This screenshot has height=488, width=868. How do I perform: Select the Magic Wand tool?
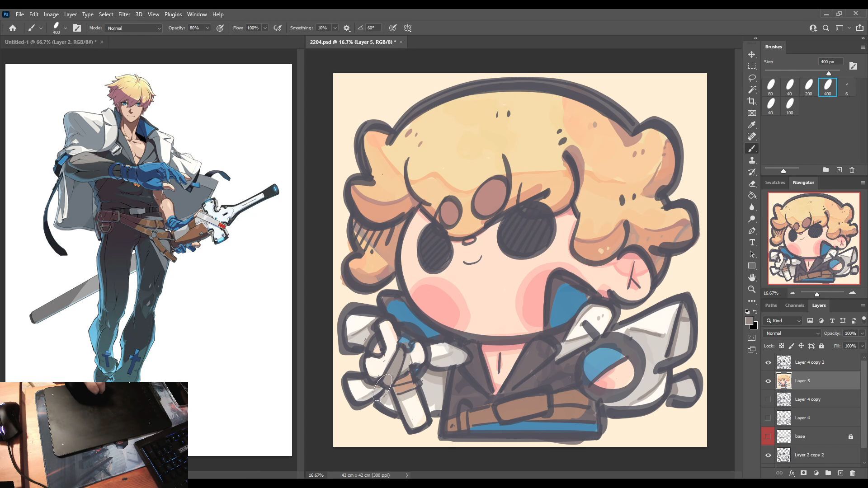(752, 89)
